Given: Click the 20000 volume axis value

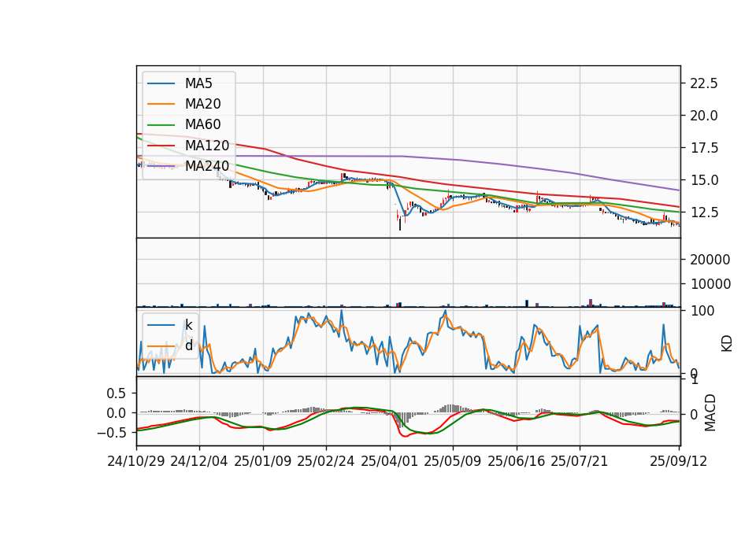Looking at the screenshot, I should 710,260.
